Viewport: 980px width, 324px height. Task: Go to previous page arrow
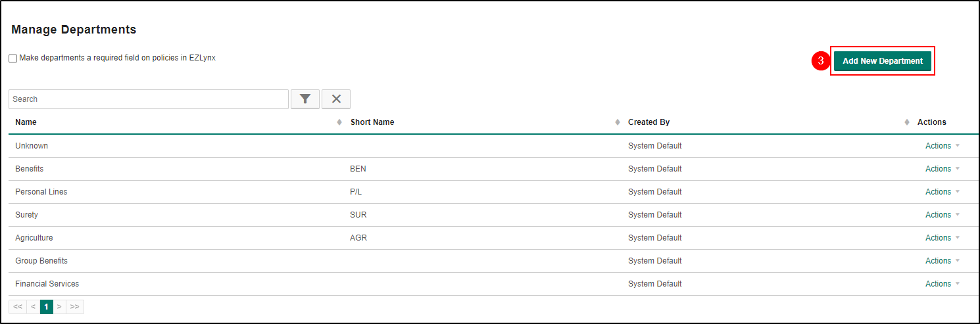click(34, 307)
